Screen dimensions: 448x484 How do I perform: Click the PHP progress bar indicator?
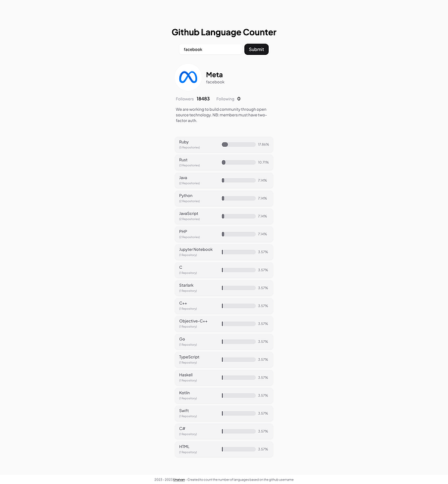(x=222, y=234)
